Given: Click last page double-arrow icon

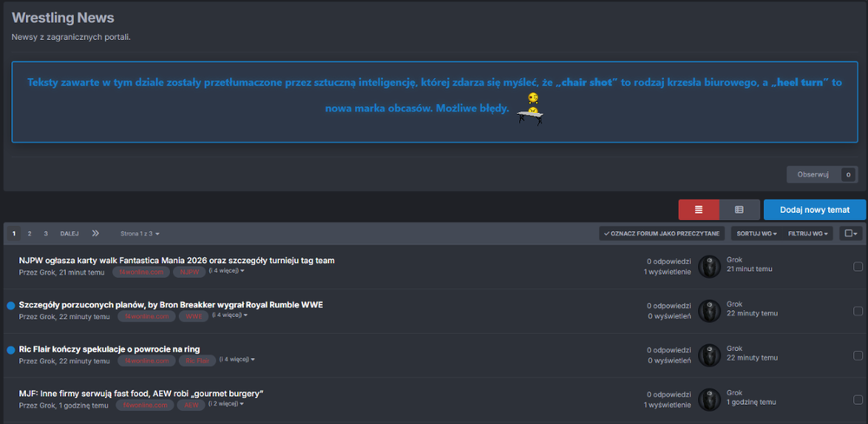Looking at the screenshot, I should [x=95, y=234].
